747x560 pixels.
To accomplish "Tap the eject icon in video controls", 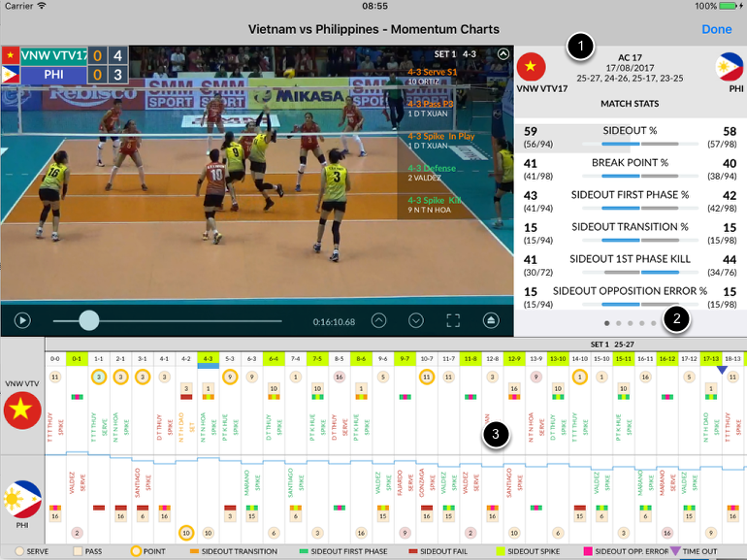I will [x=493, y=319].
